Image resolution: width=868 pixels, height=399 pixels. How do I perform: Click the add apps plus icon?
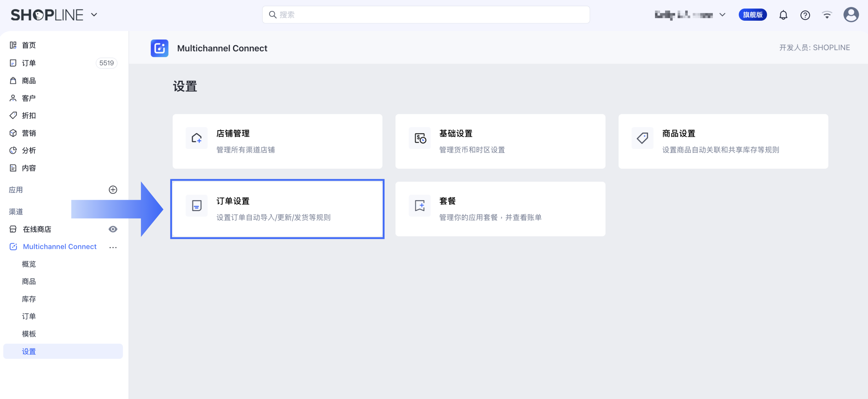113,189
